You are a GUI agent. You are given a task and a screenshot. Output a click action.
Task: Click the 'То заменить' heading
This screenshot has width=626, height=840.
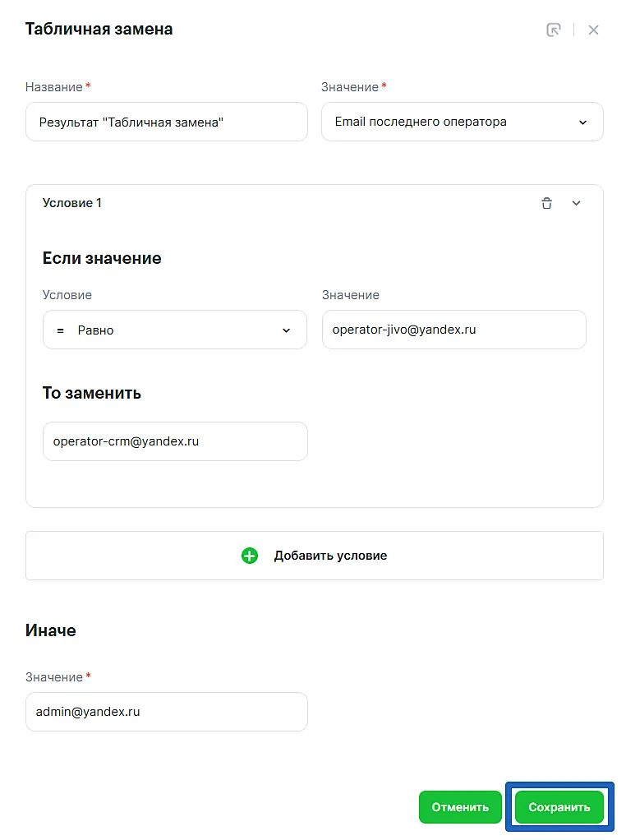[x=92, y=393]
